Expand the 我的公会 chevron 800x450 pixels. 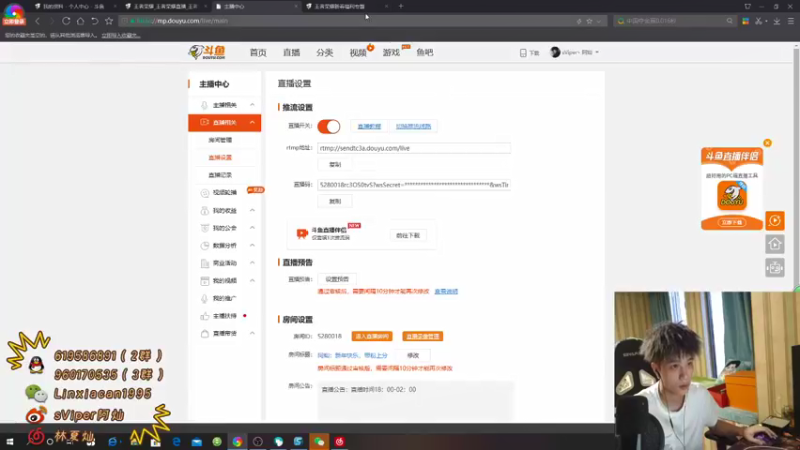point(252,228)
